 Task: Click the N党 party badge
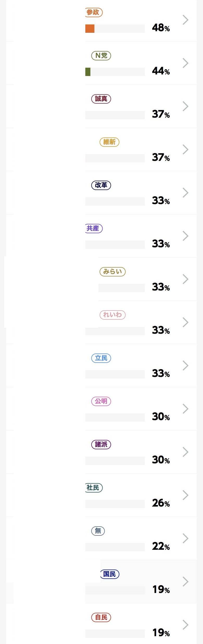click(x=101, y=55)
